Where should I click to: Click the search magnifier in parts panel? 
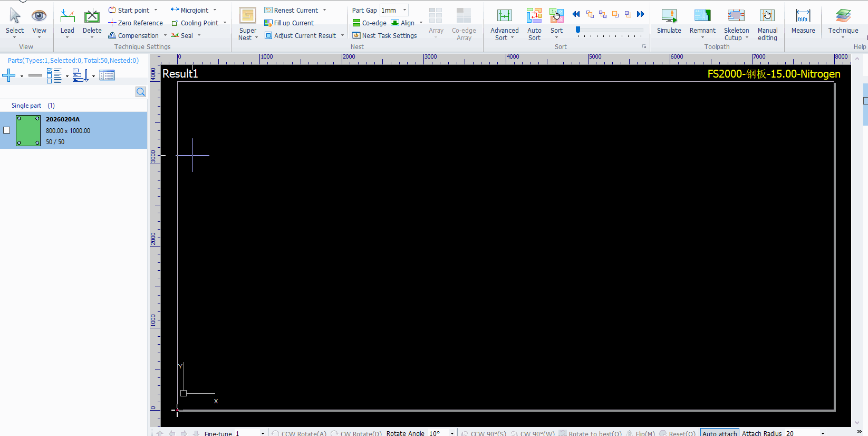141,92
